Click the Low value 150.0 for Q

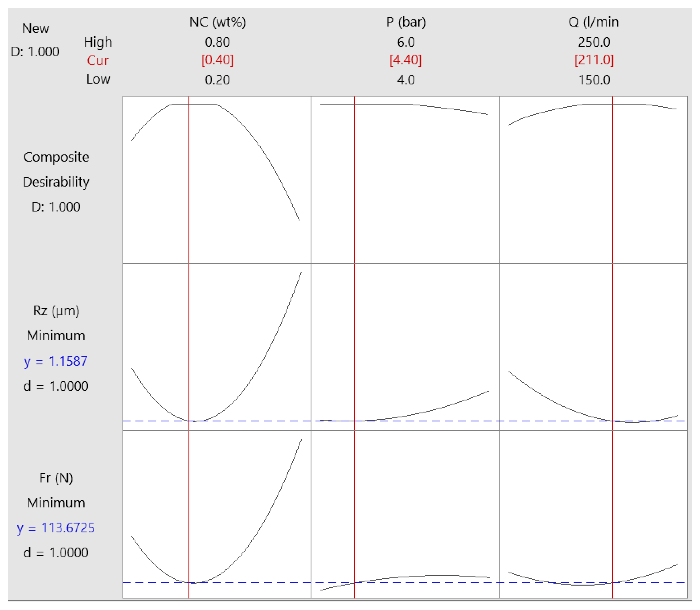point(595,80)
